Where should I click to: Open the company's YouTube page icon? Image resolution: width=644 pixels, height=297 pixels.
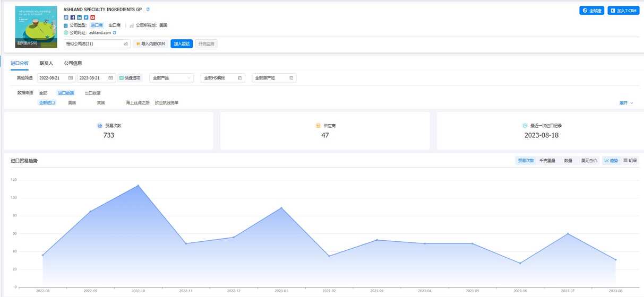(x=93, y=18)
